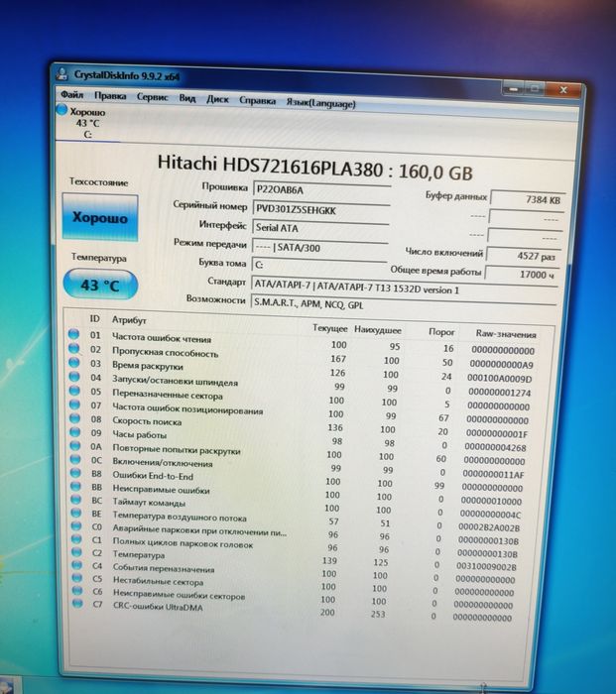Screen dimensions: 616x694
Task: Click status icon of attribute B8
Action: click(75, 473)
